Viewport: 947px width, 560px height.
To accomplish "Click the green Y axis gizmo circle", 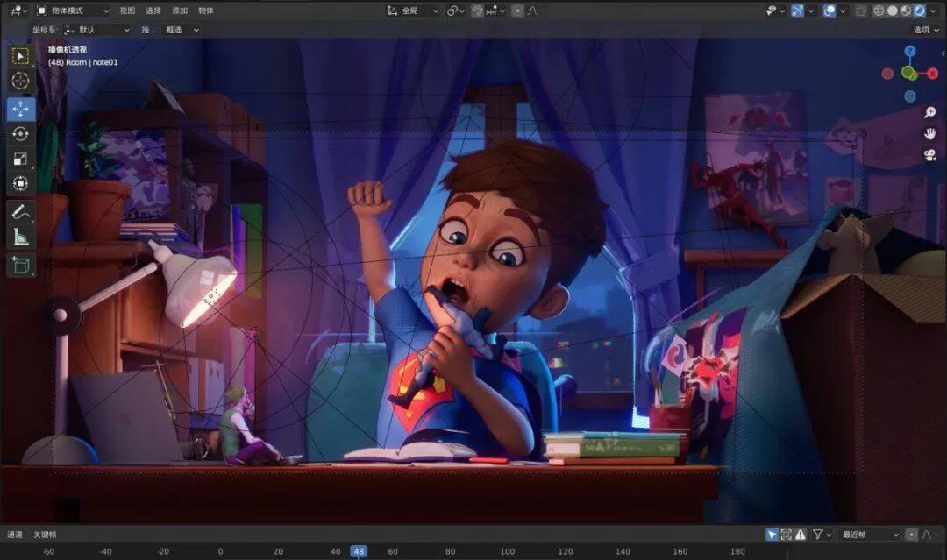I will [x=908, y=73].
